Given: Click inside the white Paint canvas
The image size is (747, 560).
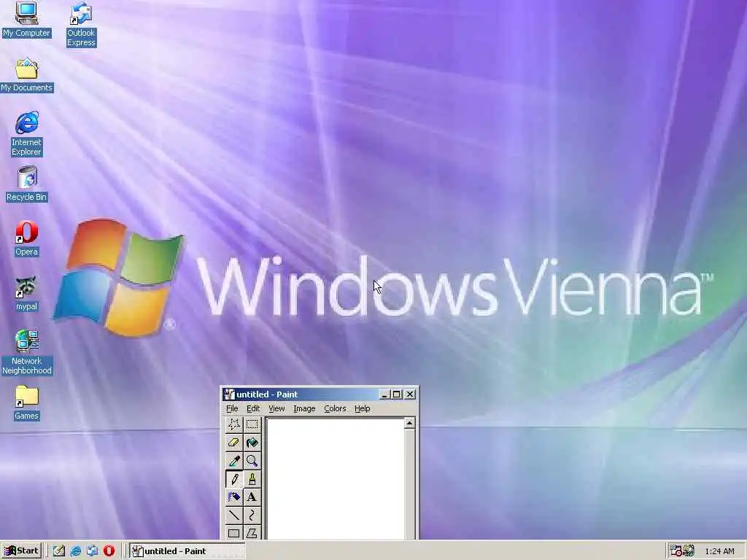Looking at the screenshot, I should tap(336, 479).
